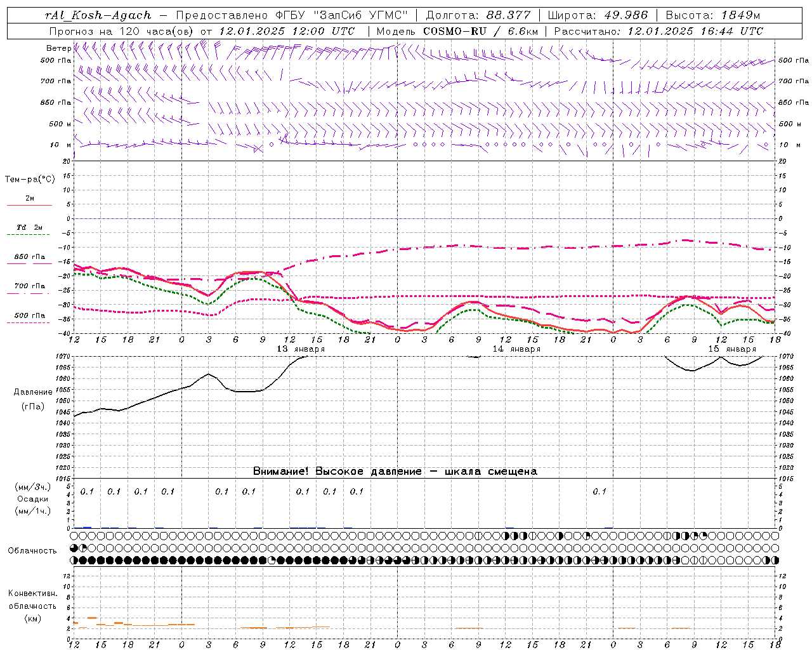Click the '10 м' wind level label, left side
This screenshot has width=812, height=650.
(x=60, y=145)
